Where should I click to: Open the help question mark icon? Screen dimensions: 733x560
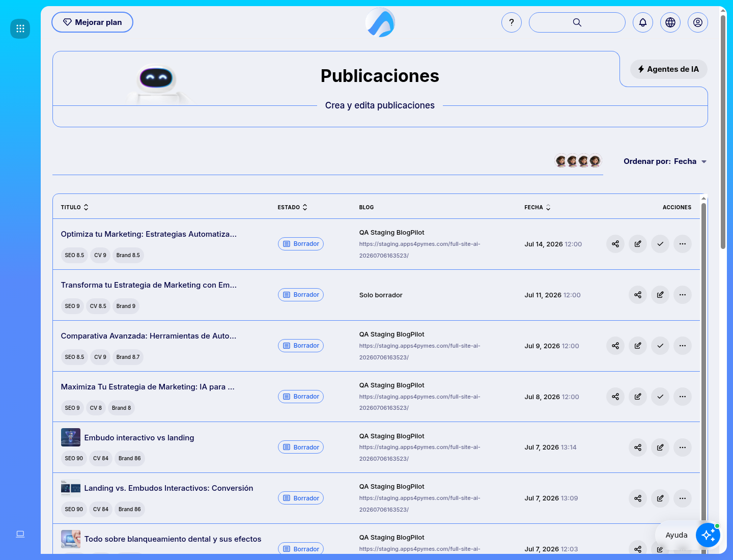click(512, 22)
